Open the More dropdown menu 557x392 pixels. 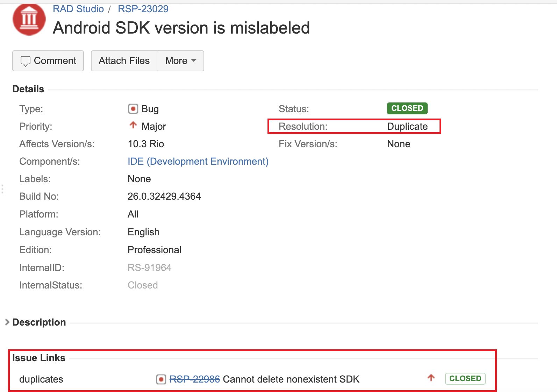coord(180,61)
